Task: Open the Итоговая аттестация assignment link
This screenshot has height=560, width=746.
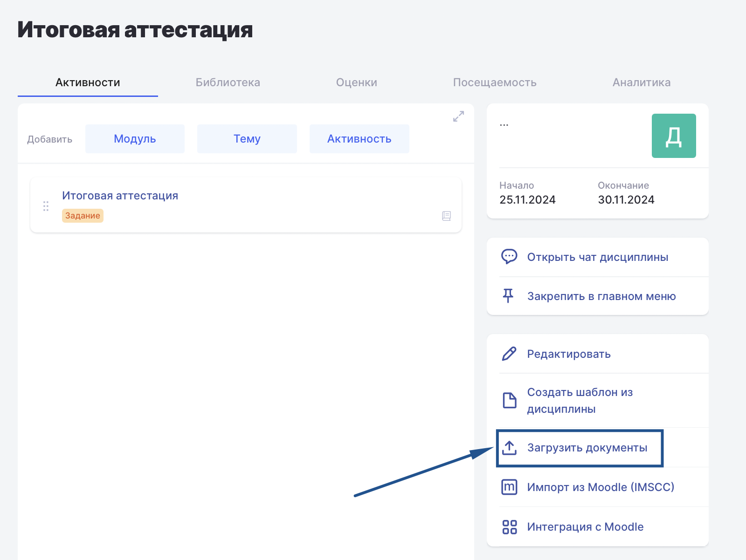Action: (120, 196)
